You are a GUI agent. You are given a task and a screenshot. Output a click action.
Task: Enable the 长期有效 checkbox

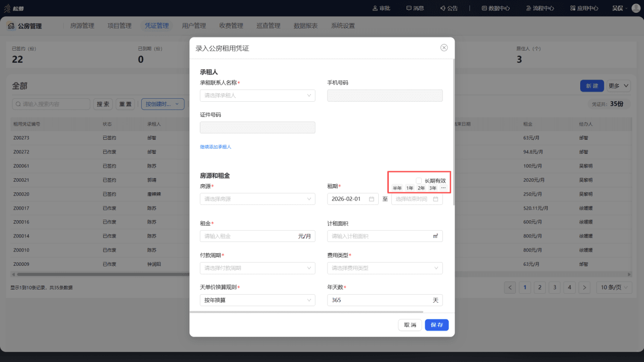pyautogui.click(x=419, y=181)
